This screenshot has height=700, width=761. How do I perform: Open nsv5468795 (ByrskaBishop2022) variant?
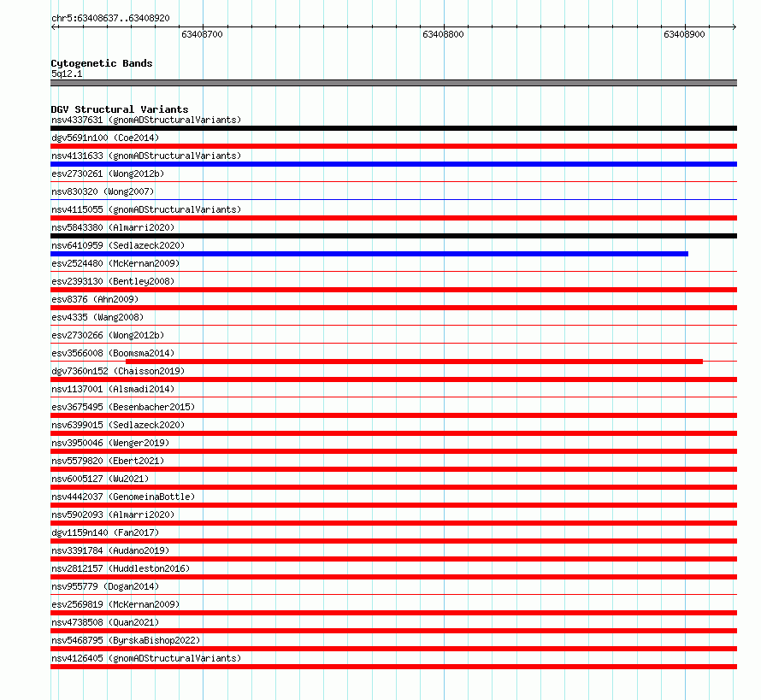tap(126, 640)
